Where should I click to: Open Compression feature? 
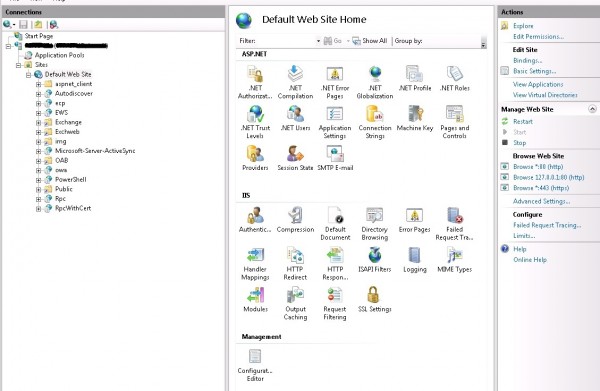pyautogui.click(x=295, y=220)
